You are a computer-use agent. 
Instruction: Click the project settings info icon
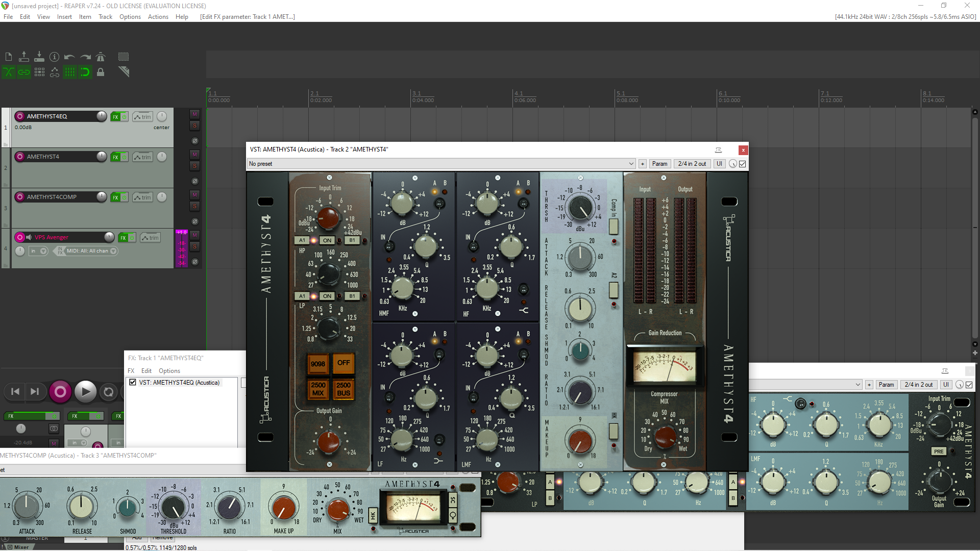[54, 57]
